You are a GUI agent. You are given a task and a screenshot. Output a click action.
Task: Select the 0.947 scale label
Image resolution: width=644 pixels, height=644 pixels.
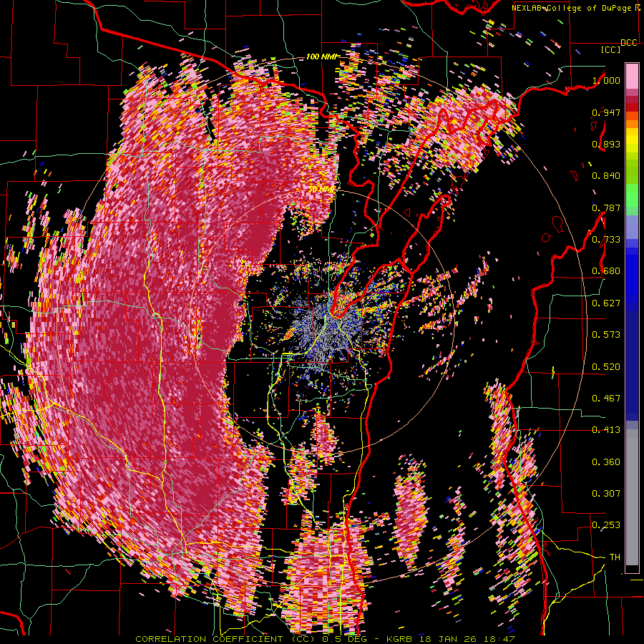606,112
